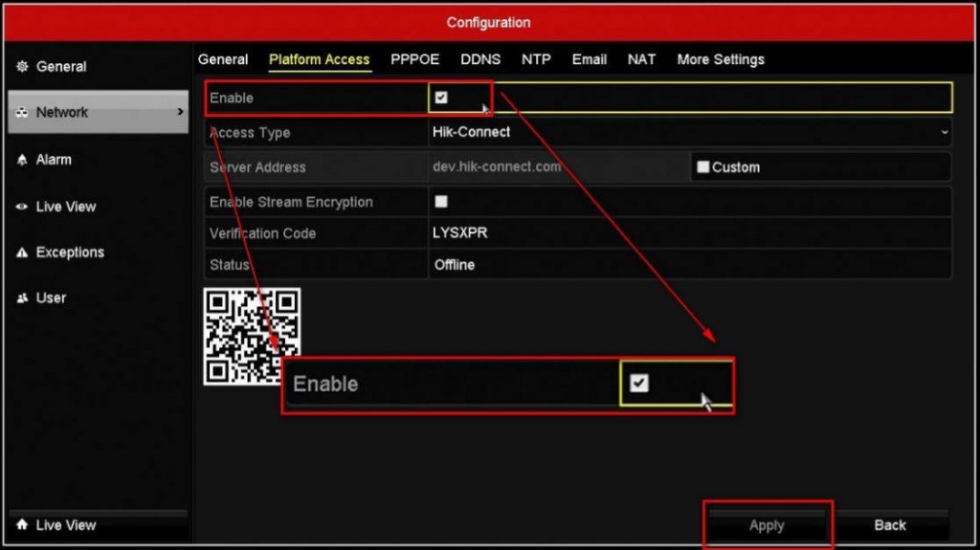
Task: Click the home icon beside bottom Live View
Action: (x=22, y=525)
